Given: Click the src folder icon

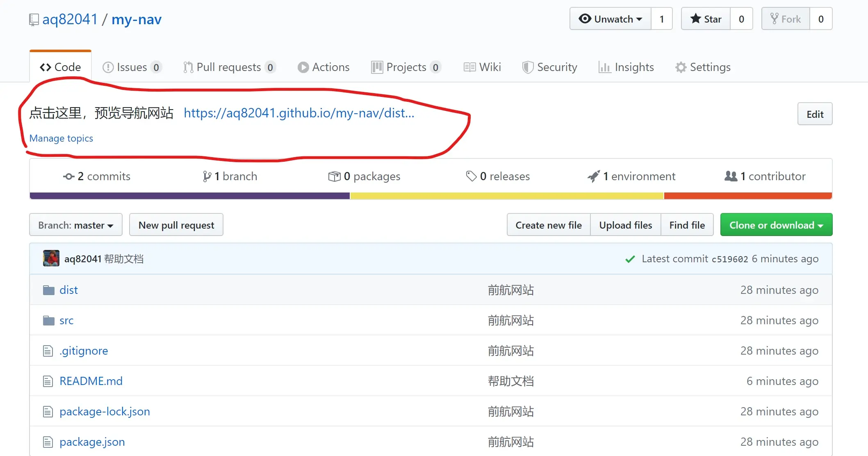Looking at the screenshot, I should coord(49,321).
